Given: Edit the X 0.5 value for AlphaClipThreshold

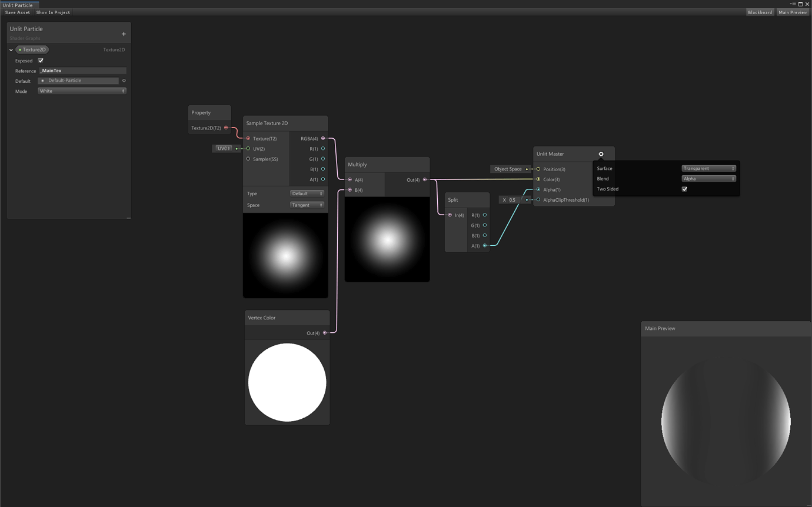Looking at the screenshot, I should coord(511,199).
